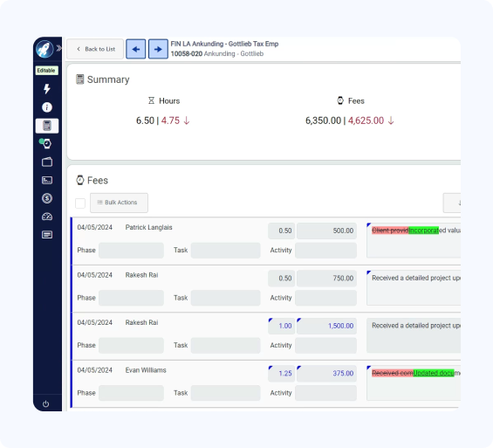
Task: Open Task dropdown in Patrick Langlais row
Action: (225, 251)
